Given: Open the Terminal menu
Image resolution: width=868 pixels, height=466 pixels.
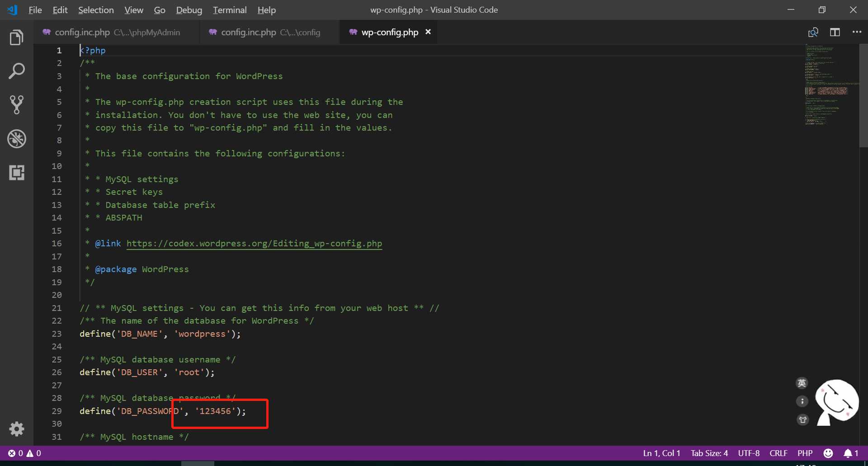Looking at the screenshot, I should 230,10.
